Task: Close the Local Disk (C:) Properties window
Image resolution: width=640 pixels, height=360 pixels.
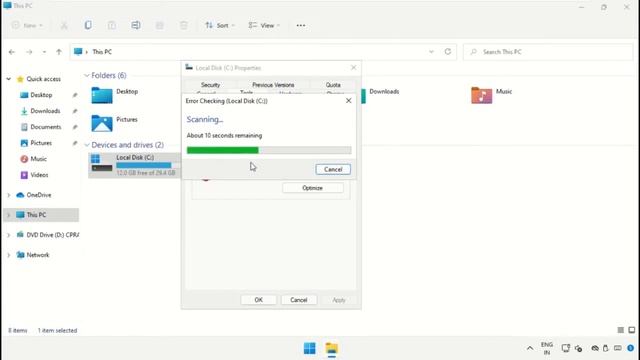Action: point(353,67)
